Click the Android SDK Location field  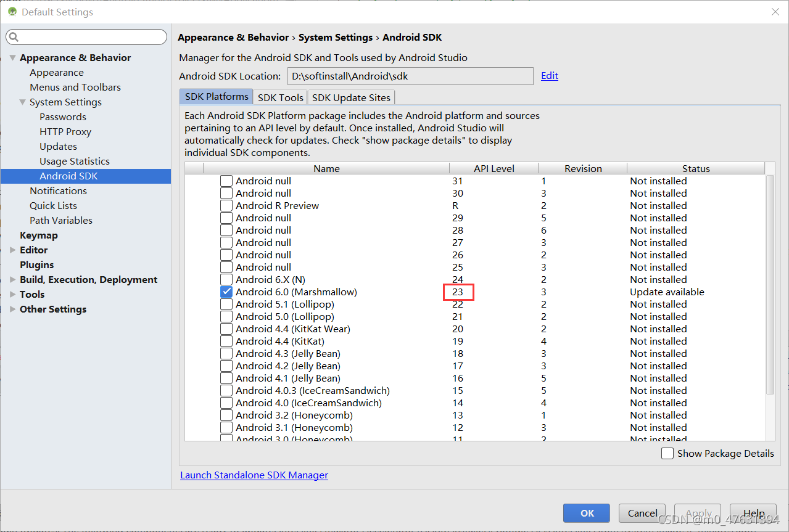point(410,76)
